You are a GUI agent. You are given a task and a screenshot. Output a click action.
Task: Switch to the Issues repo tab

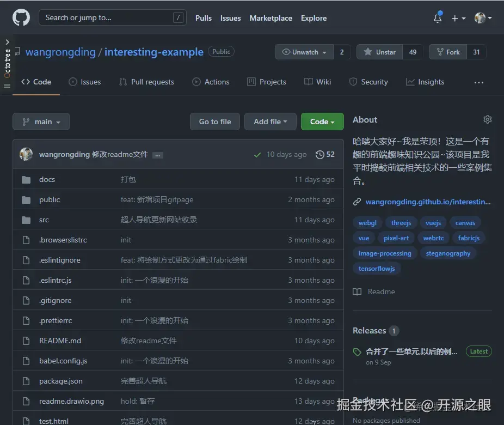(85, 82)
